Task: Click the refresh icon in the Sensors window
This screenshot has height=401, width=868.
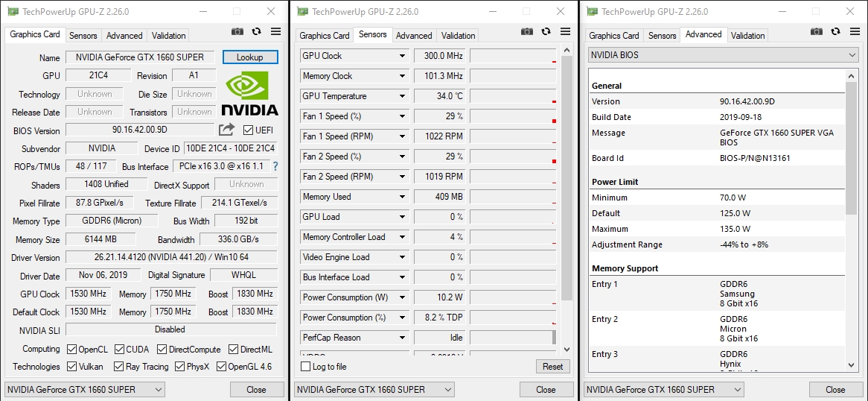Action: [x=546, y=31]
